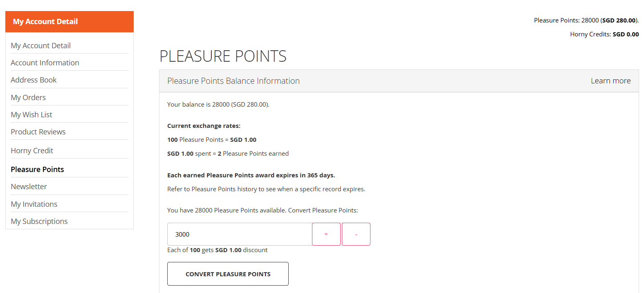The width and height of the screenshot is (644, 293).
Task: Click Pleasure Points Balance Information heading
Action: click(x=233, y=81)
